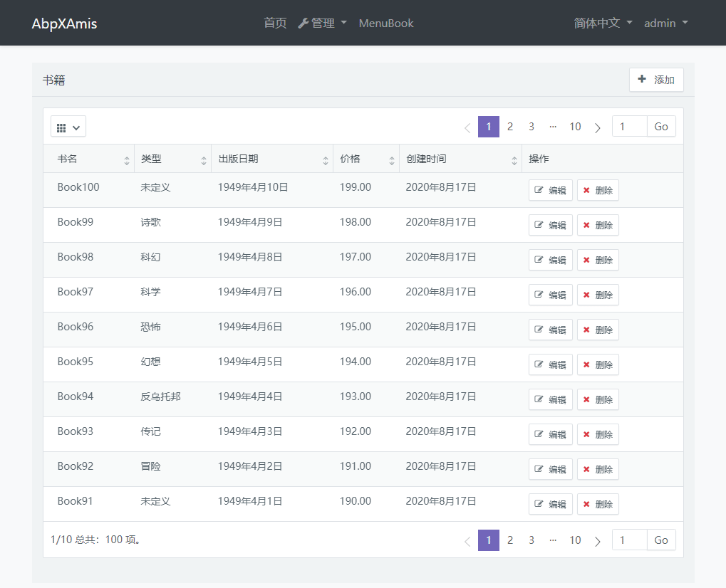Sort by 创建时间 column sort icon

[x=514, y=161]
